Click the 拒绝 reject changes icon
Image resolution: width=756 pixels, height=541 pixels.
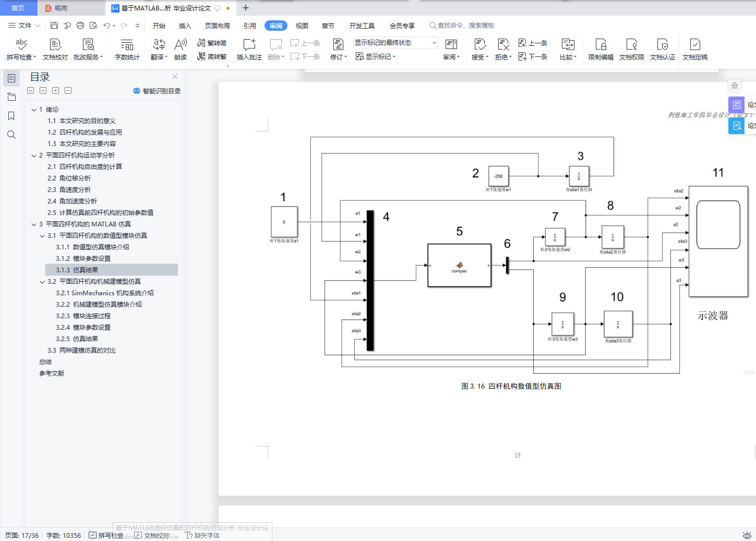pos(503,45)
